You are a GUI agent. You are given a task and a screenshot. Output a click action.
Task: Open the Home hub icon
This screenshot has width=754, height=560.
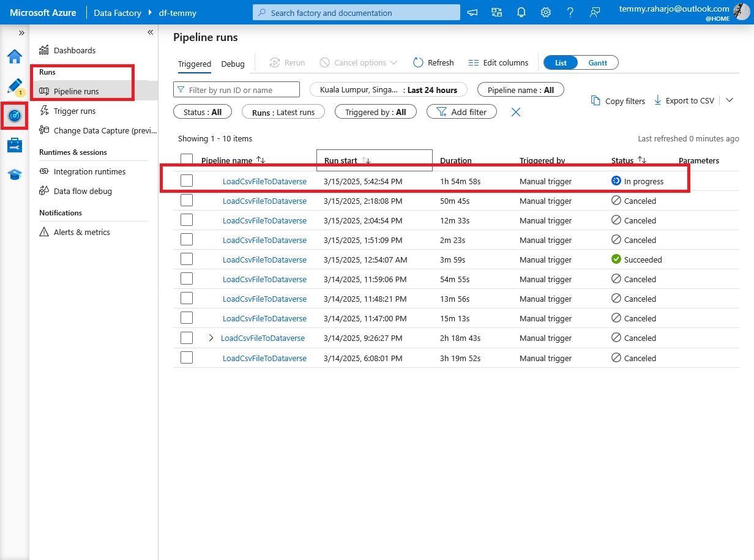click(x=14, y=57)
